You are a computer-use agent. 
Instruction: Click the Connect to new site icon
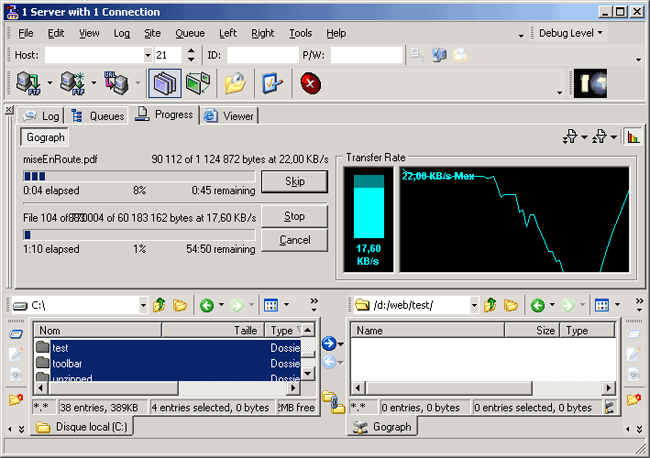coord(73,83)
